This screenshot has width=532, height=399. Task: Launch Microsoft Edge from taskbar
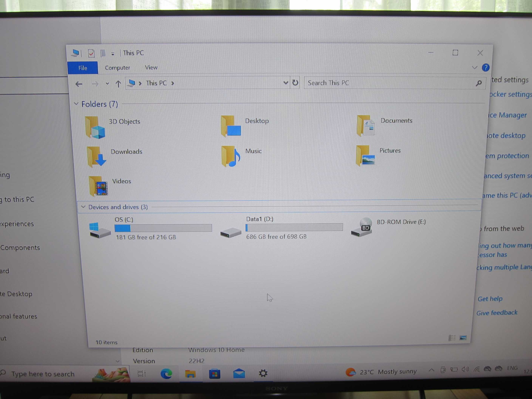click(166, 373)
